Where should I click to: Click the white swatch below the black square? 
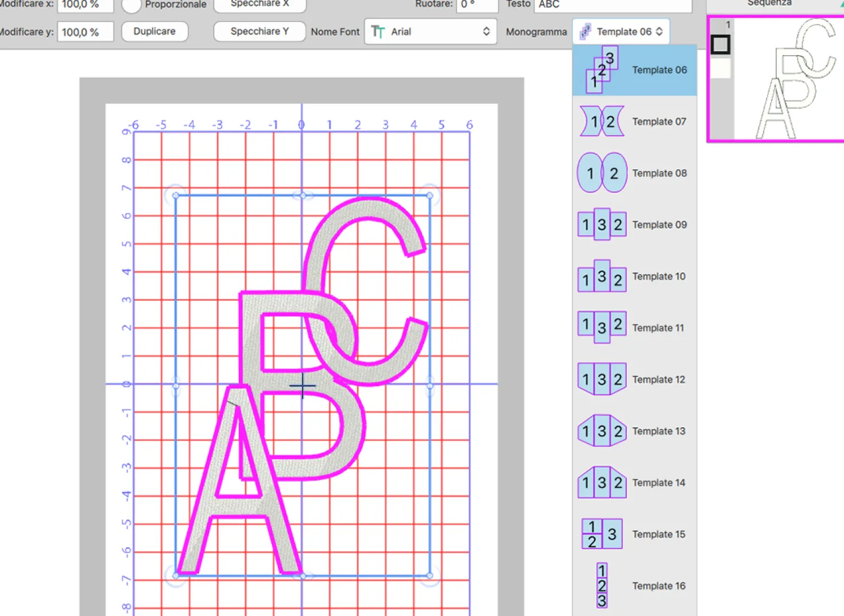pyautogui.click(x=720, y=68)
